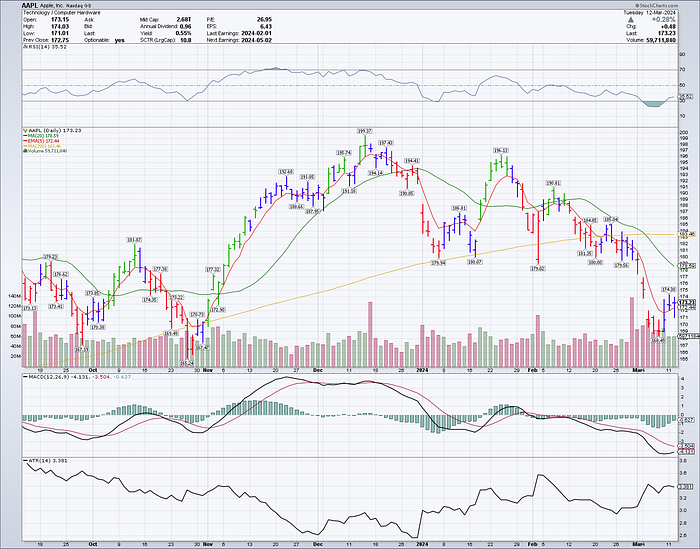This screenshot has width=700, height=549.
Task: Click the header Volume value 59,711,860
Action: 661,40
